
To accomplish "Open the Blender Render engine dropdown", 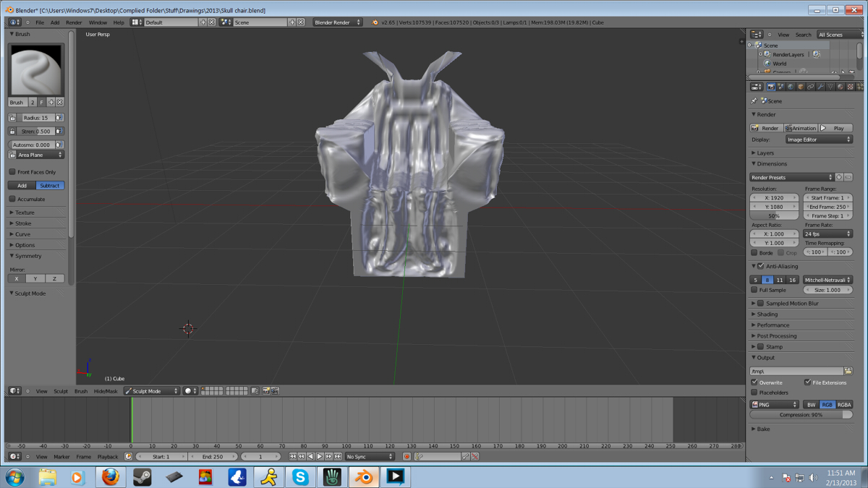I will pos(337,22).
